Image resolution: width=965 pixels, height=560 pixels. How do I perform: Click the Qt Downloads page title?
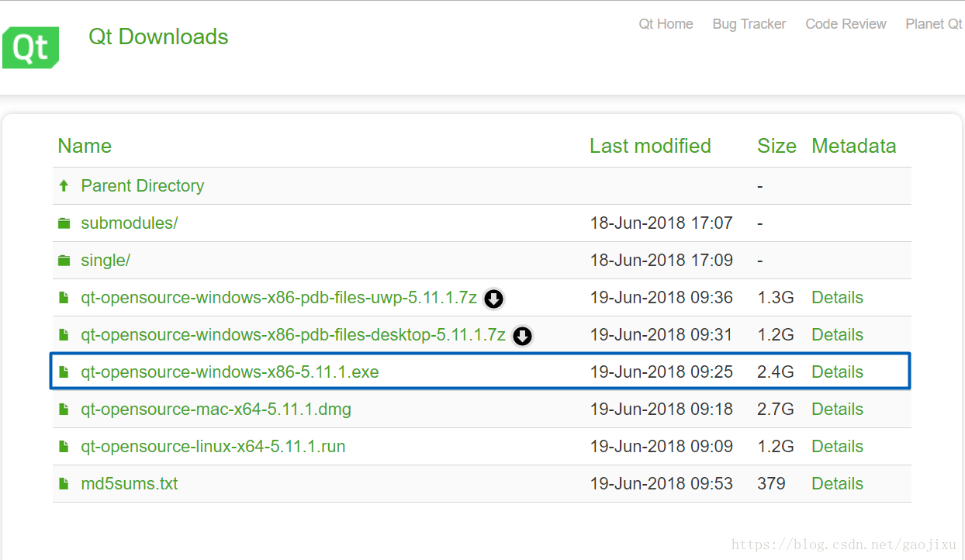click(158, 36)
